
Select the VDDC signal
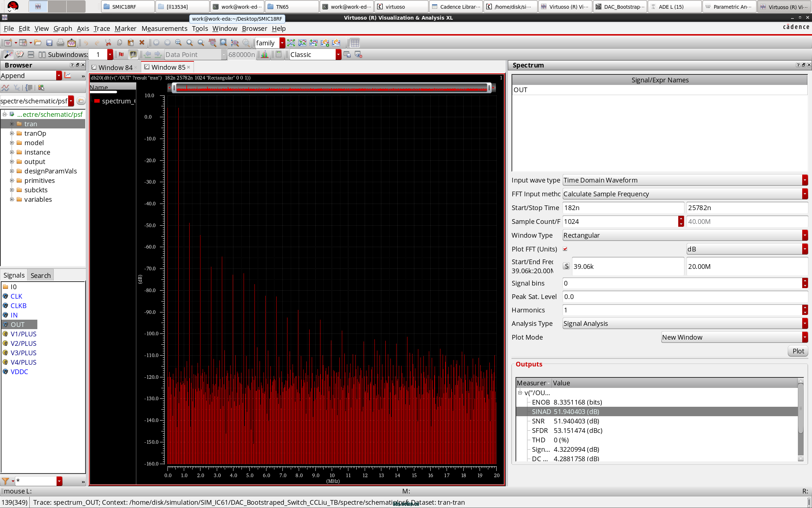(x=19, y=372)
